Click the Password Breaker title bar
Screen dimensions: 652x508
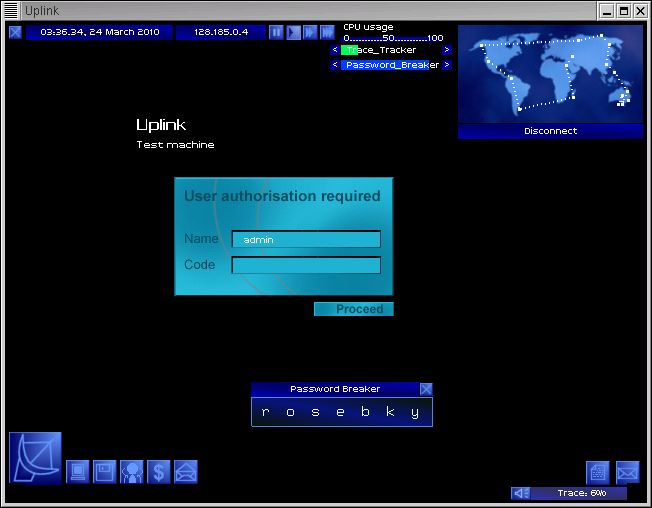335,389
